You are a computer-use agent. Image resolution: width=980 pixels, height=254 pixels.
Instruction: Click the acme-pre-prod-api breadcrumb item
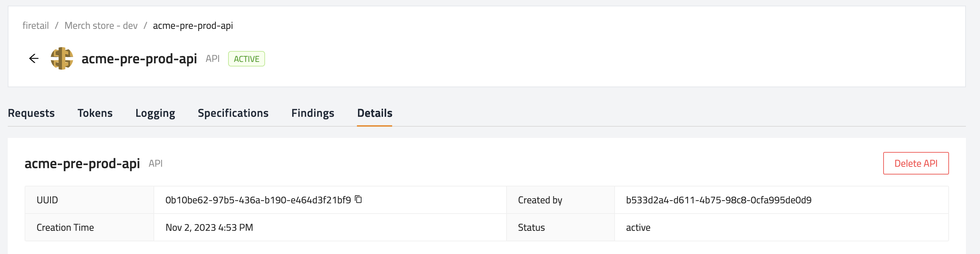(x=193, y=25)
